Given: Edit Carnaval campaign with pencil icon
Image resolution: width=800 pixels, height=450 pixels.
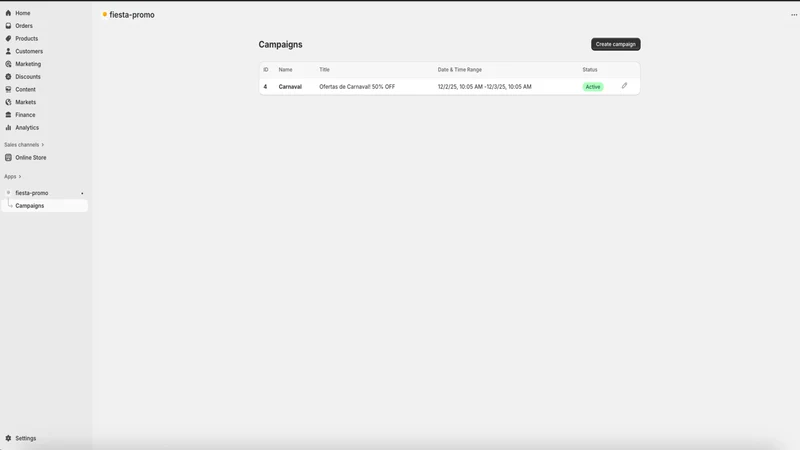Looking at the screenshot, I should click(624, 86).
